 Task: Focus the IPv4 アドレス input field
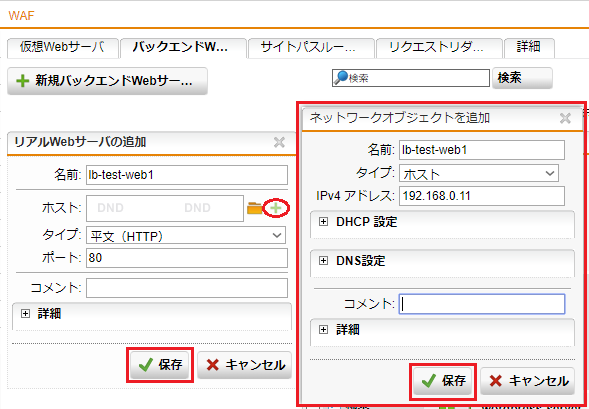pyautogui.click(x=482, y=196)
